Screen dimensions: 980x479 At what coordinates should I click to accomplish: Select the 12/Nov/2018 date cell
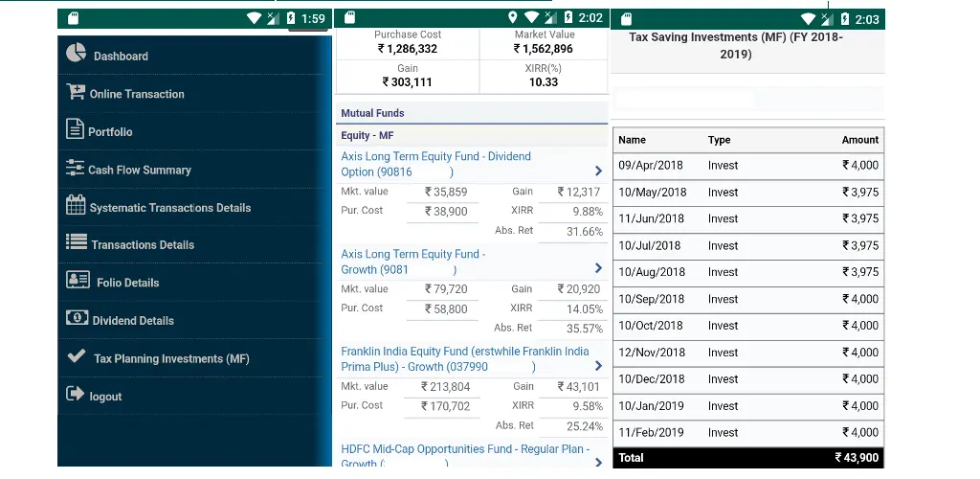pyautogui.click(x=652, y=353)
